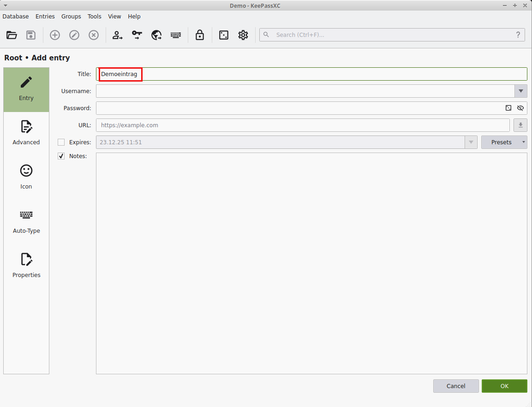Click the Perform Auto-Type keyboard toolbar icon

point(176,35)
